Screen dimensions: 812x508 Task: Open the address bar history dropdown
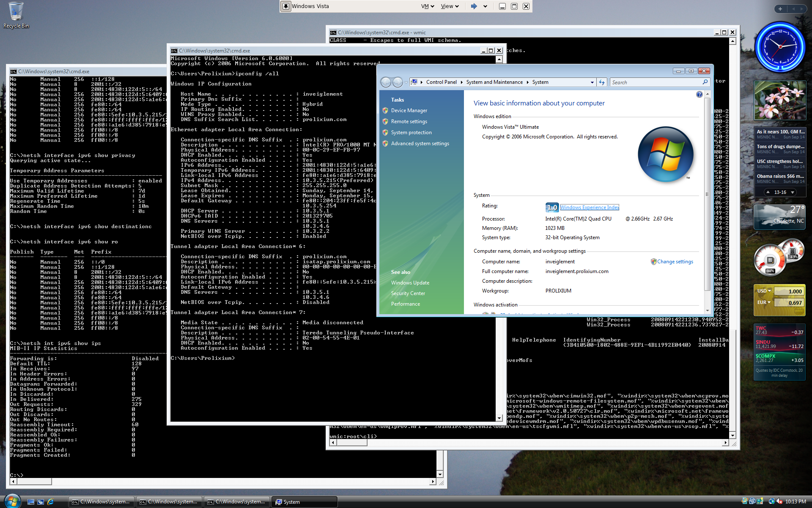592,83
